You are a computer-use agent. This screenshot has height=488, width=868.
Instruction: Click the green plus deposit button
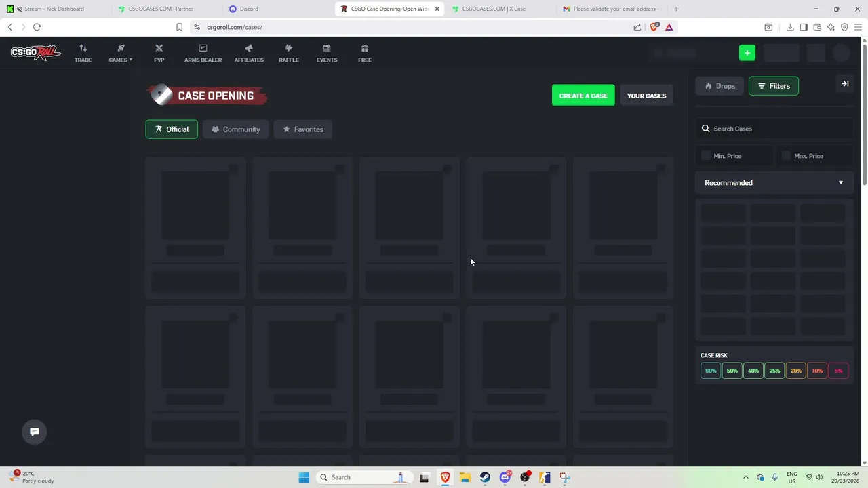(x=747, y=53)
